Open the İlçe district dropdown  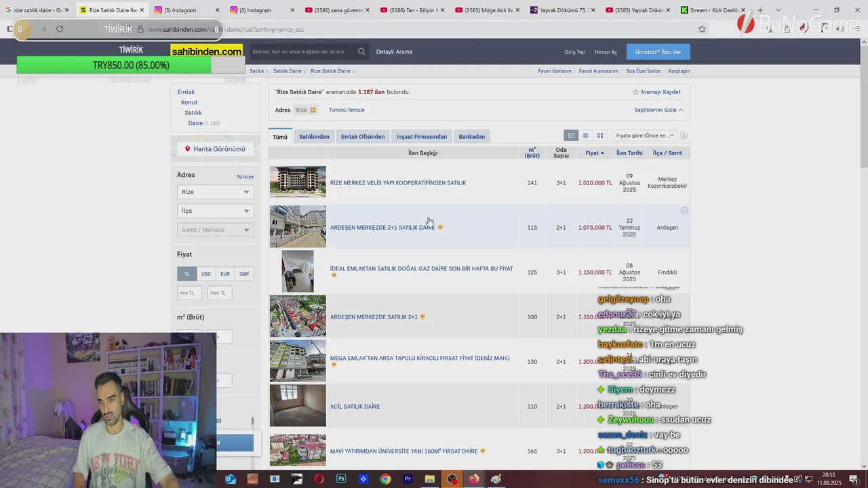[215, 211]
